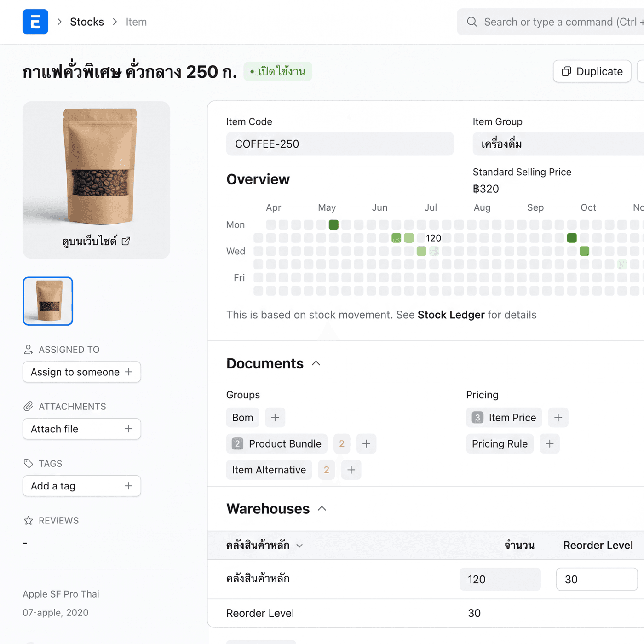Add a tag button
This screenshot has width=644, height=644.
click(82, 486)
